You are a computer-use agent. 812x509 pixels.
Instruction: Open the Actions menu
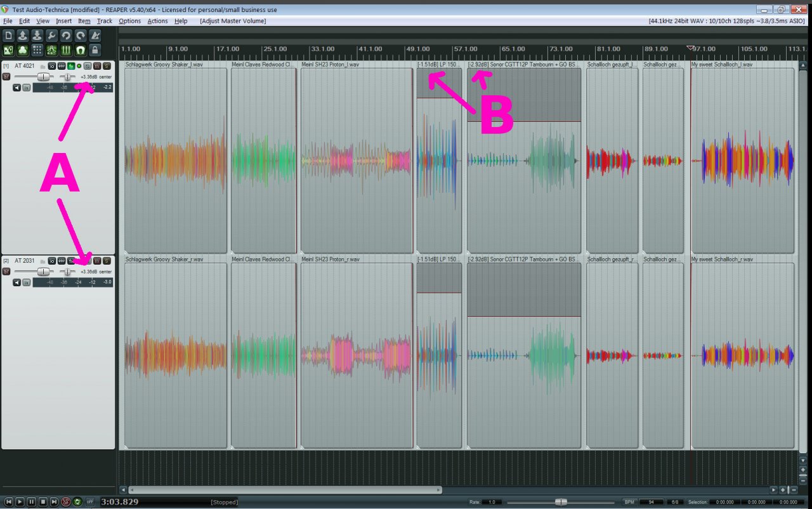tap(158, 21)
